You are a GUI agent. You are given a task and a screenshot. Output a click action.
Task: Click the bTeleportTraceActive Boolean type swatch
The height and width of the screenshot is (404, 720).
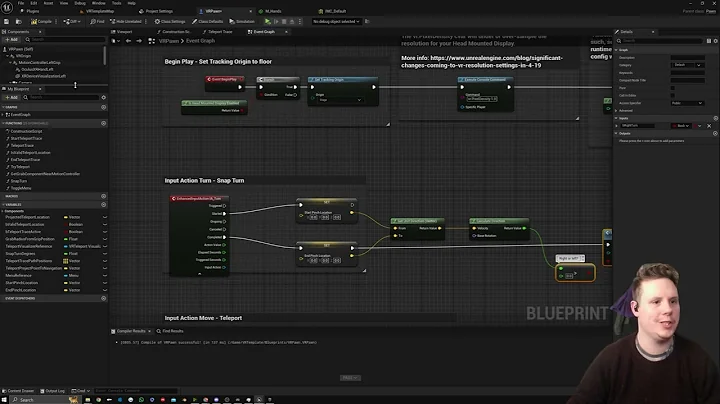tap(66, 232)
